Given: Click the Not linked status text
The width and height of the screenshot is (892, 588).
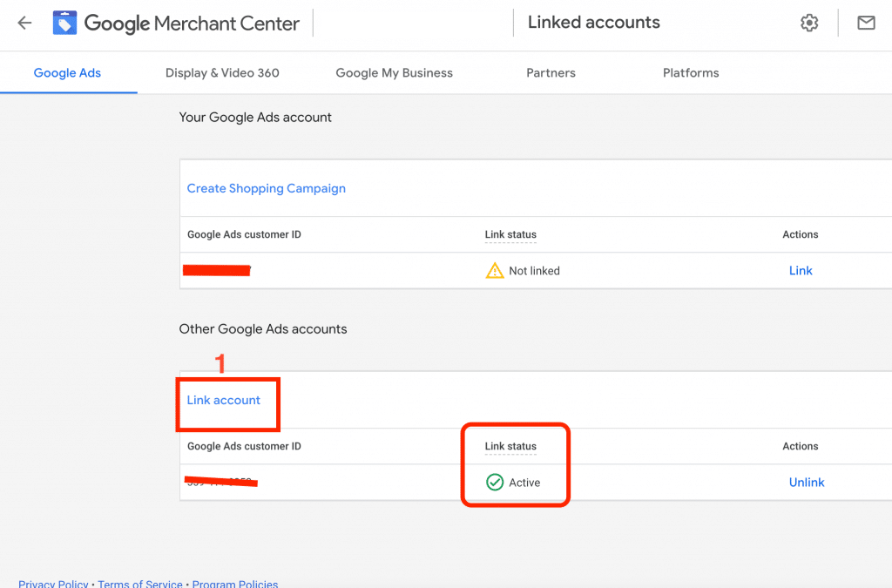Looking at the screenshot, I should [x=534, y=271].
